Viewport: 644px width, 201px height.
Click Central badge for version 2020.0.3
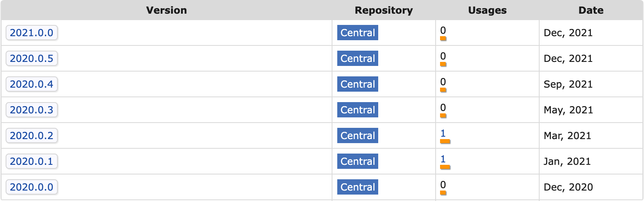(357, 110)
